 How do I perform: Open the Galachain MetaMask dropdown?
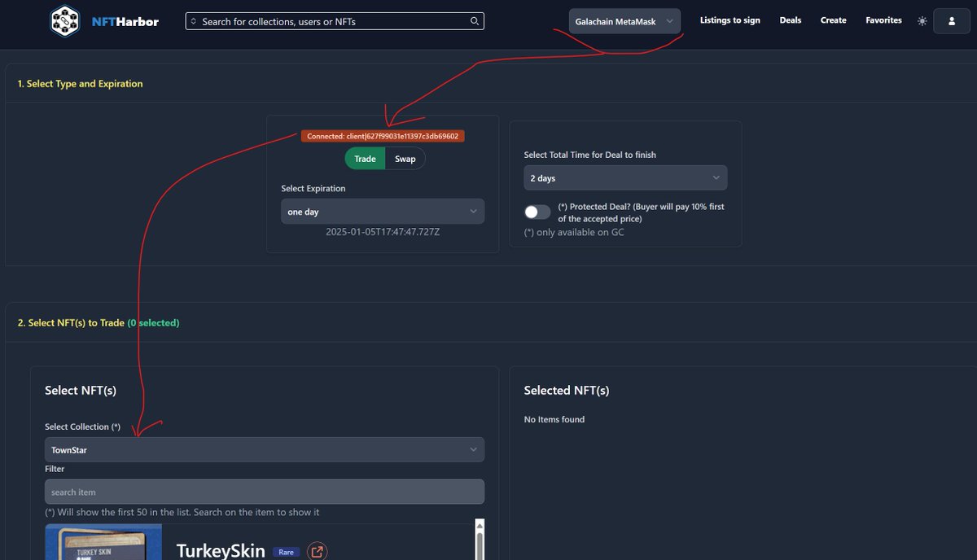pos(624,20)
